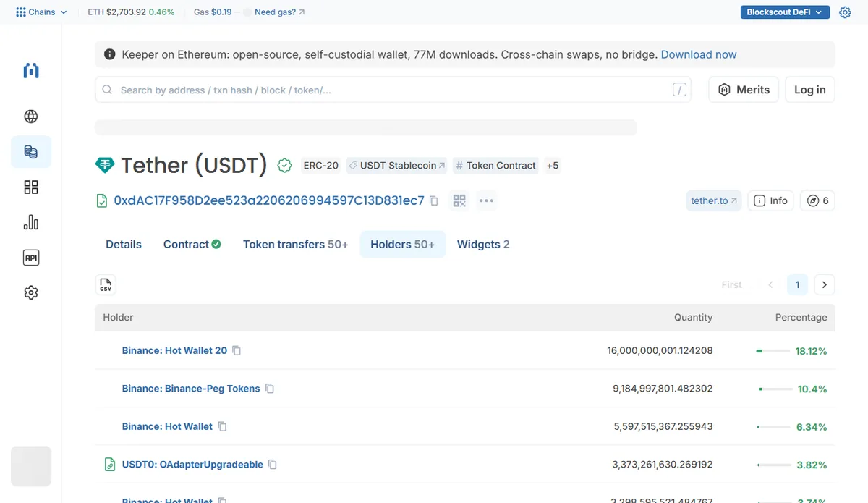Open the Blockscout DeFi dropdown
Image resolution: width=868 pixels, height=503 pixels.
785,12
